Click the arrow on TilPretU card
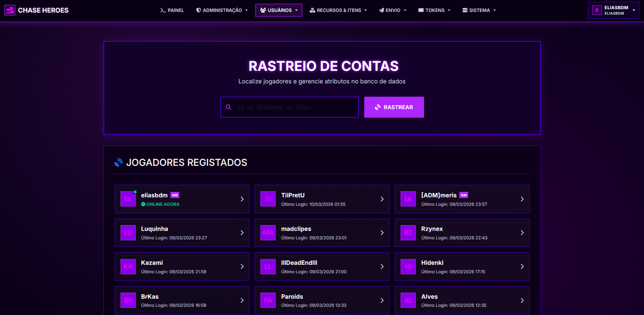The height and width of the screenshot is (315, 644). [x=382, y=199]
